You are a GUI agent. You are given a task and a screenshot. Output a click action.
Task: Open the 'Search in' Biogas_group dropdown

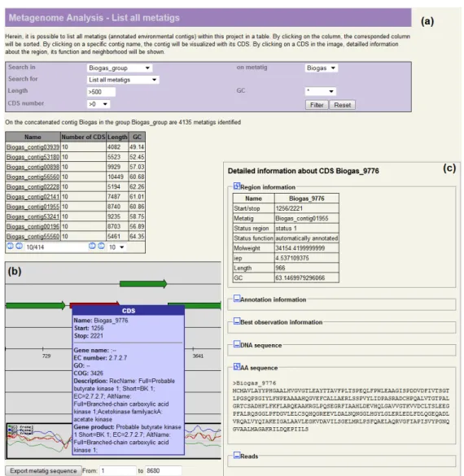[120, 68]
